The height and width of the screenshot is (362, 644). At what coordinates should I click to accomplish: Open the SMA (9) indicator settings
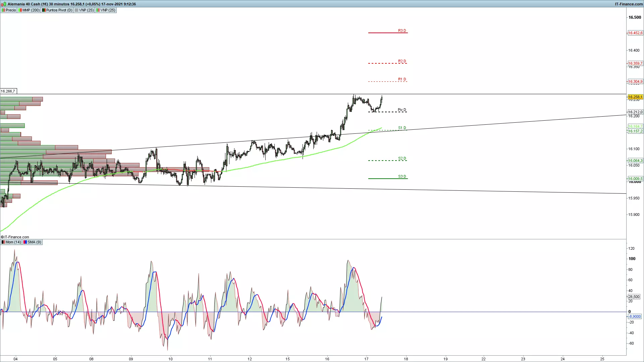33,242
